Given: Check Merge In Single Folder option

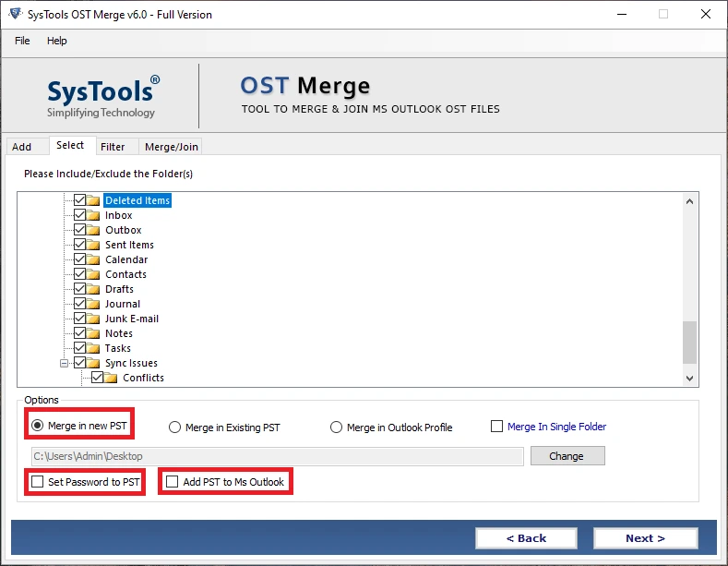Looking at the screenshot, I should [x=496, y=427].
